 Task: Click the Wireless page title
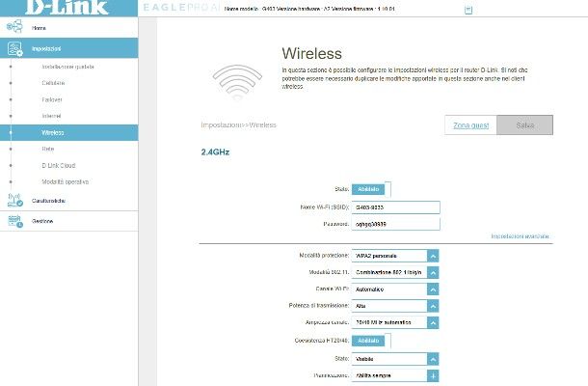(x=312, y=53)
